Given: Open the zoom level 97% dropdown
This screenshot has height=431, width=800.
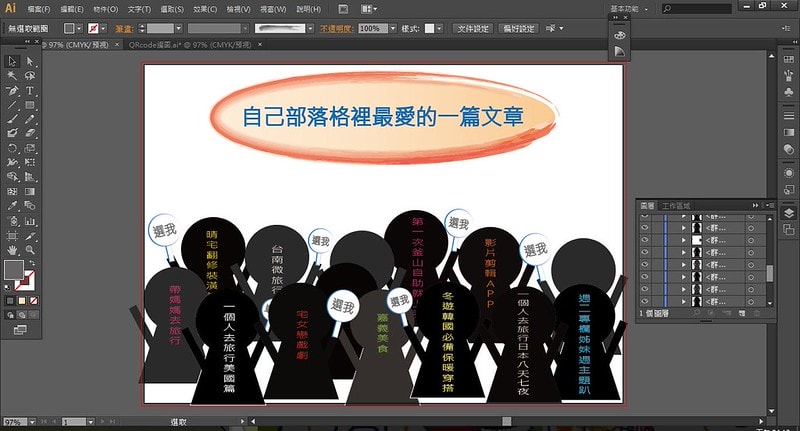Looking at the screenshot, I should pos(32,422).
